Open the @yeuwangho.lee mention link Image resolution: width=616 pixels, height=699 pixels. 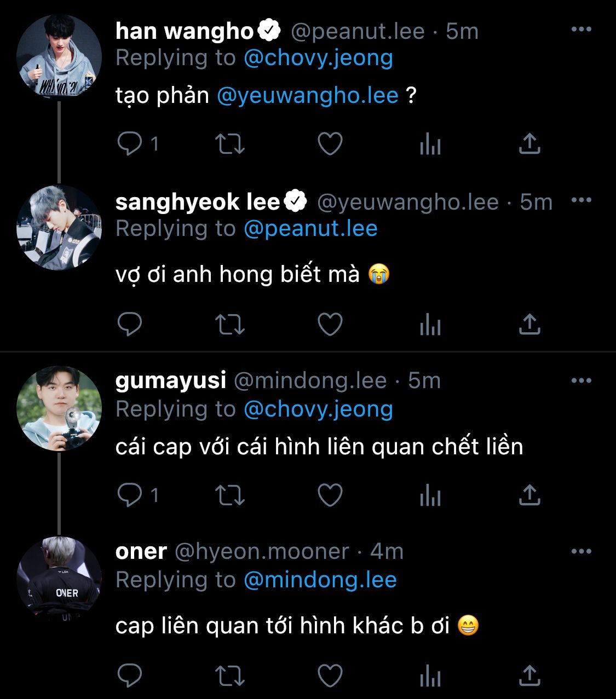[308, 96]
